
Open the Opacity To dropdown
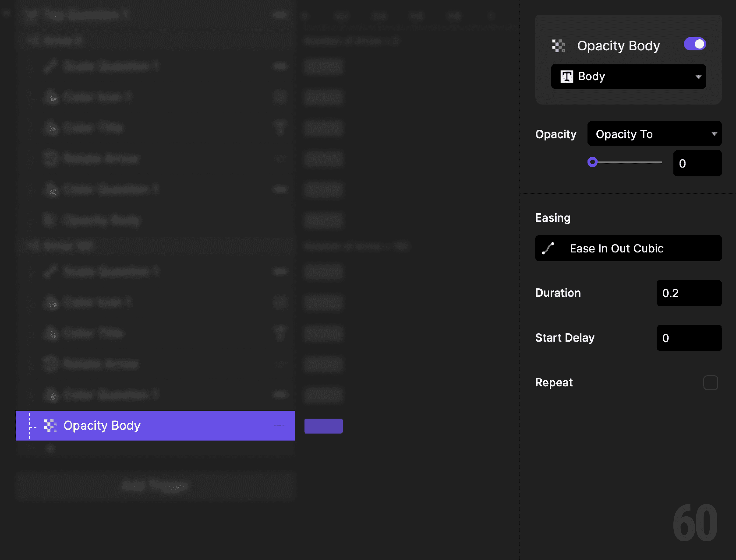point(654,134)
